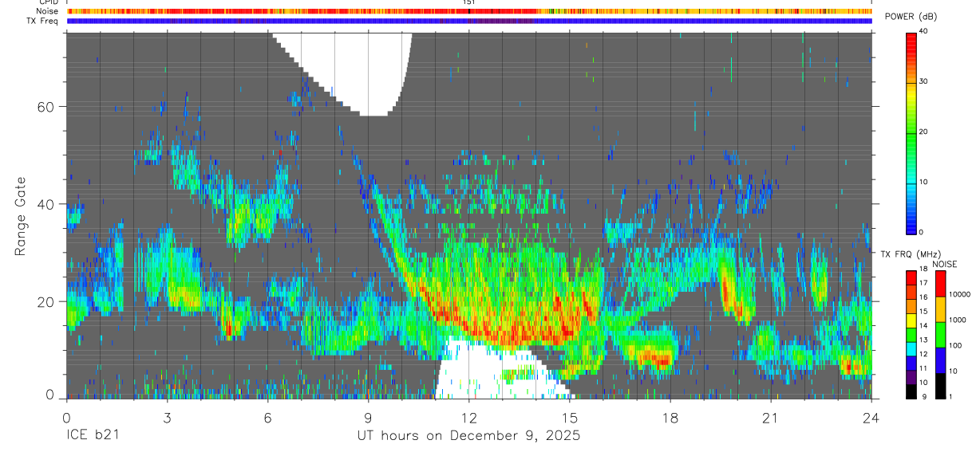The image size is (980, 452).
Task: Click the 'Noise' row label at top
Action: [x=46, y=11]
